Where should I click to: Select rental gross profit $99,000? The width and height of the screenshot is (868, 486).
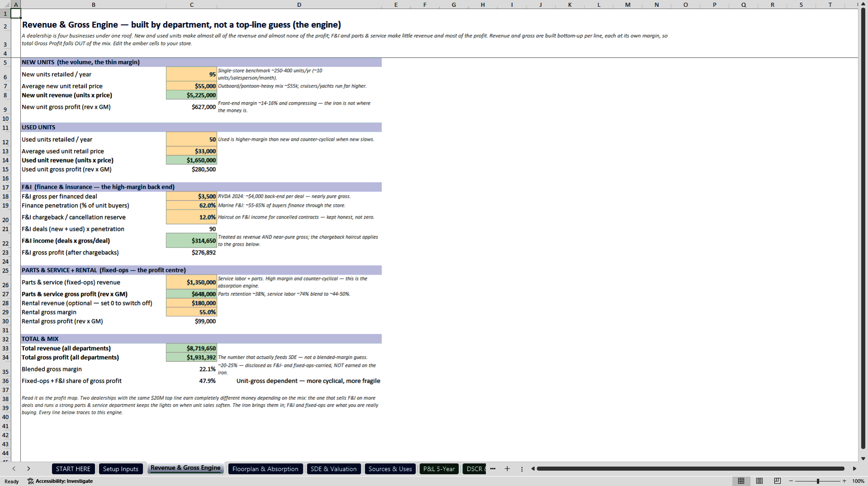click(192, 321)
